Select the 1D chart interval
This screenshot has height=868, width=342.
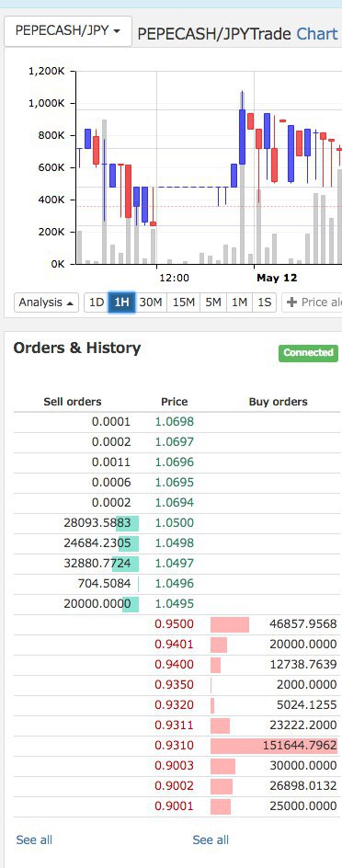[x=97, y=303]
